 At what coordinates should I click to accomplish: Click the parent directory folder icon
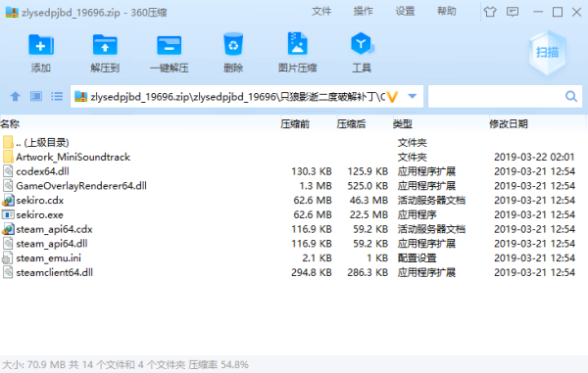(8, 142)
